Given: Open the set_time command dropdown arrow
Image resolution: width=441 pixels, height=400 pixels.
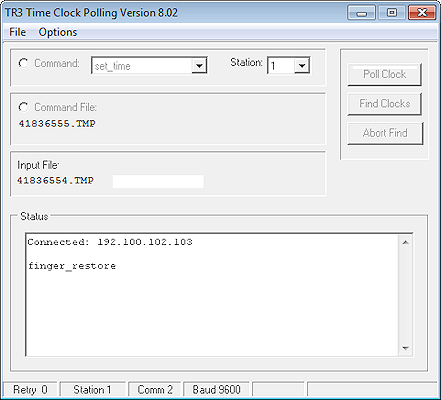Looking at the screenshot, I should coord(199,65).
